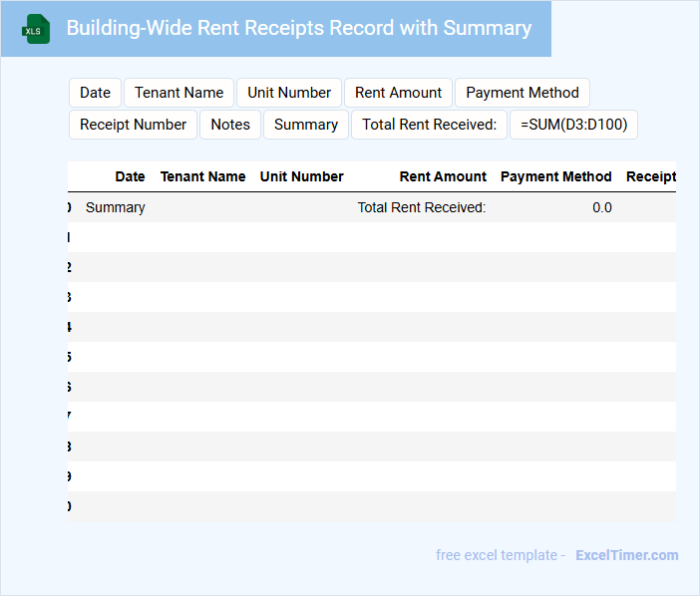Select the Tenant Name tag

point(178,93)
